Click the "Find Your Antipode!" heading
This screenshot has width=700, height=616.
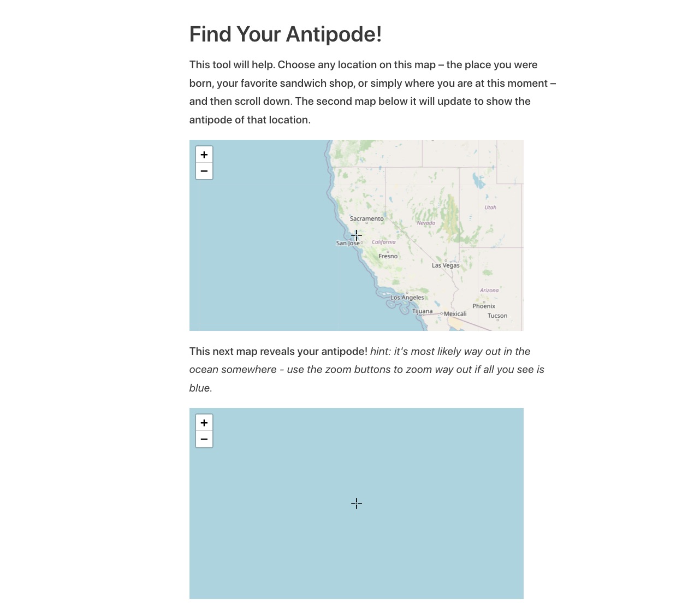[286, 34]
